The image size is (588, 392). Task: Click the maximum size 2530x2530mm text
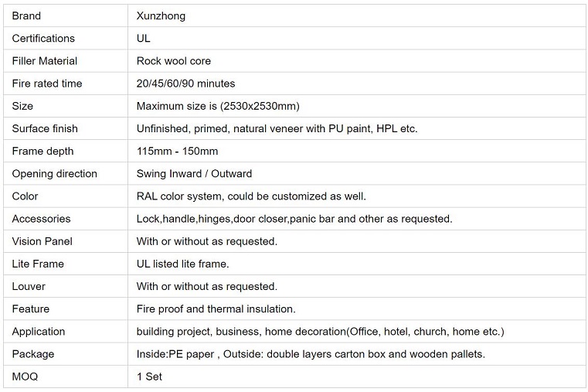pos(218,106)
